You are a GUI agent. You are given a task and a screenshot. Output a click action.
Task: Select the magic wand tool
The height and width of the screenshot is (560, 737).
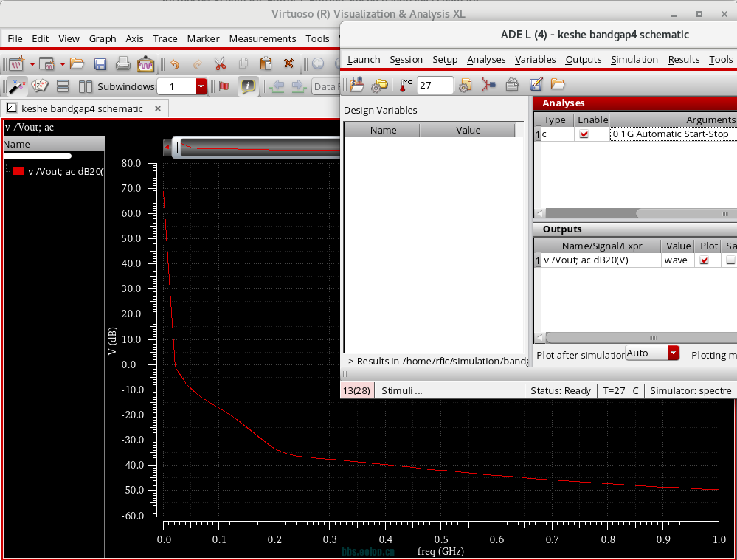click(x=17, y=86)
